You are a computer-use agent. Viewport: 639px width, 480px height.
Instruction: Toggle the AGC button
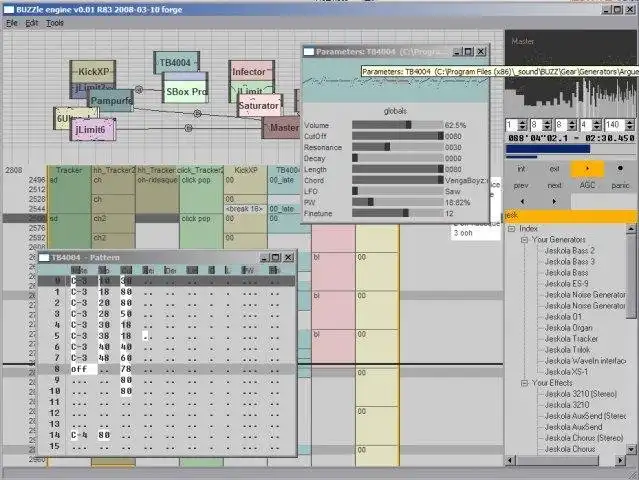[x=587, y=185]
